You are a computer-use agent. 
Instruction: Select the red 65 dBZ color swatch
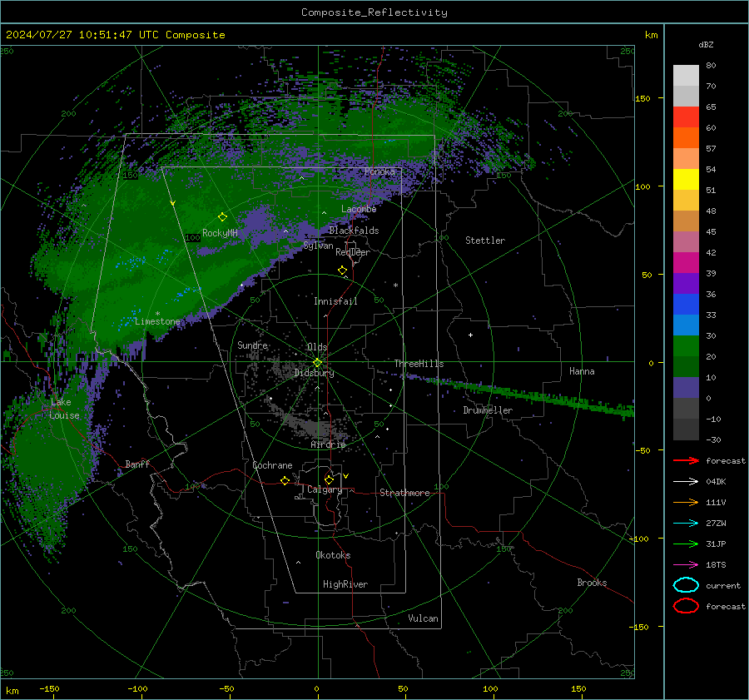tap(686, 117)
